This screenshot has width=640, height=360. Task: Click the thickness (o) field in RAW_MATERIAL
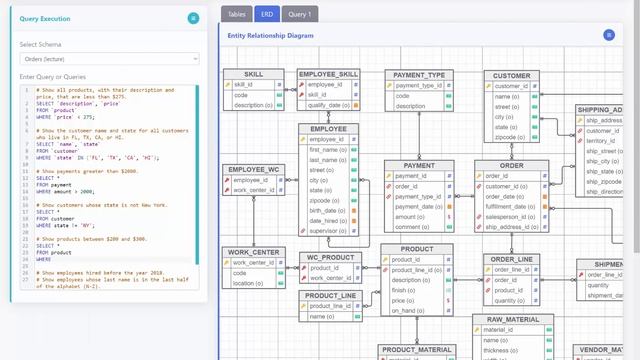(x=501, y=350)
